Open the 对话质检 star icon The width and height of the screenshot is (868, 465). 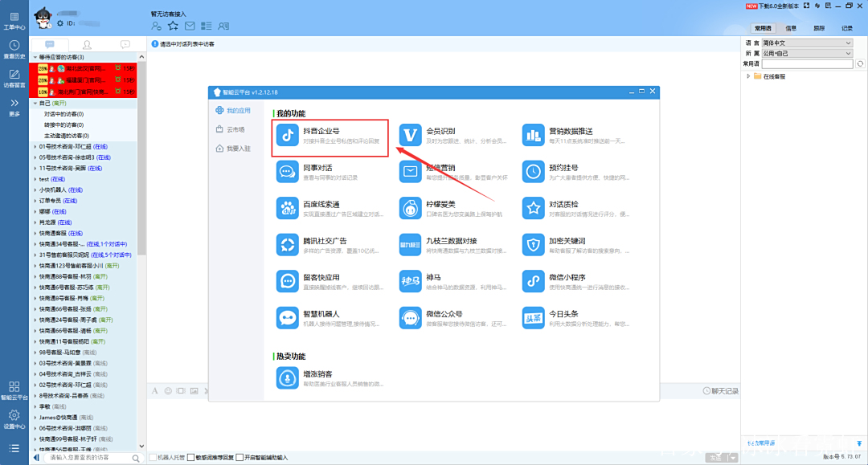pos(533,208)
